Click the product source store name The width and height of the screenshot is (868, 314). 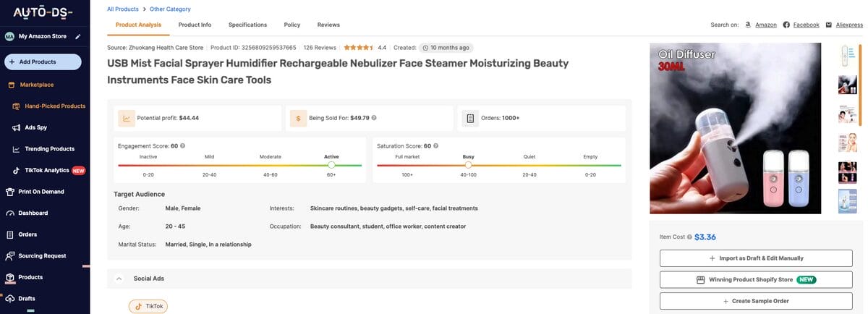pos(166,48)
